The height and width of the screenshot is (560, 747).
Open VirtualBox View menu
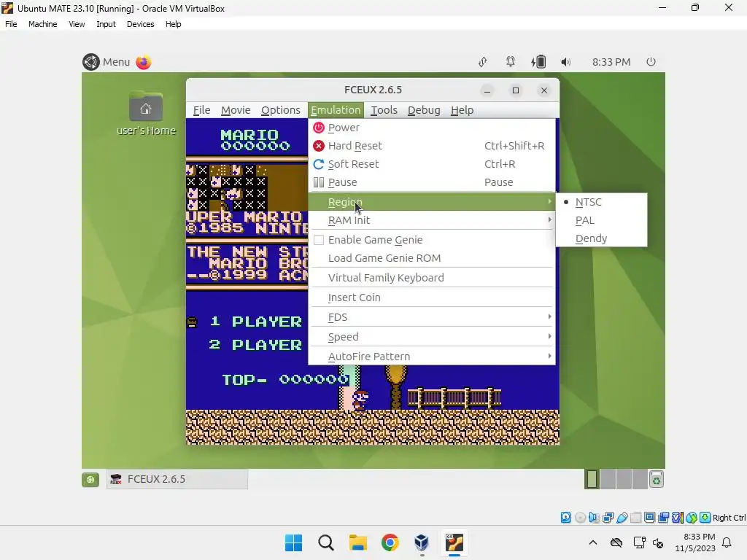point(76,24)
